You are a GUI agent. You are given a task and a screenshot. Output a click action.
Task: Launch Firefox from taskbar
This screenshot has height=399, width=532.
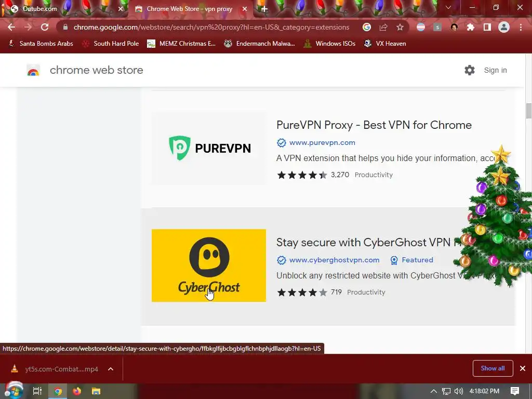coord(77,391)
